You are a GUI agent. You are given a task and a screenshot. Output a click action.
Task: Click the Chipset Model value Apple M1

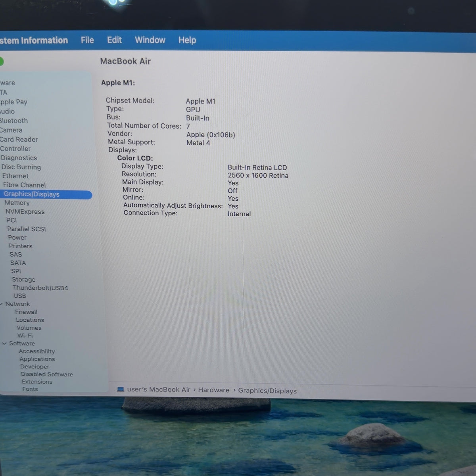coord(201,101)
